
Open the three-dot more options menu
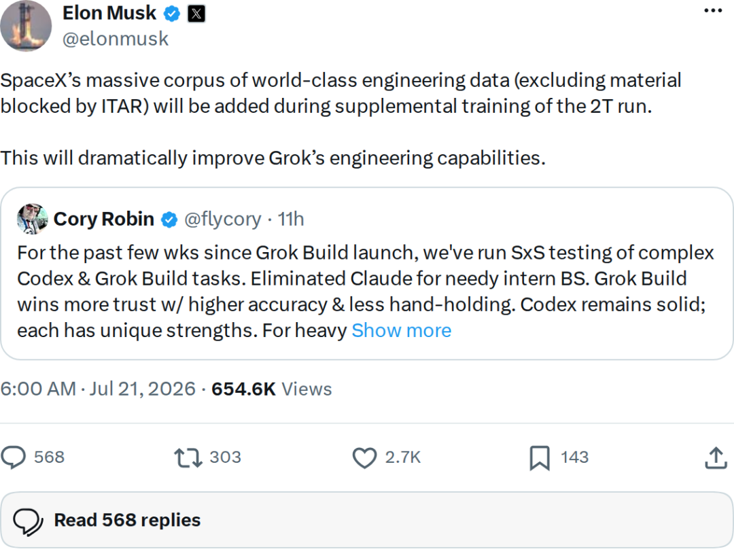pos(713,10)
